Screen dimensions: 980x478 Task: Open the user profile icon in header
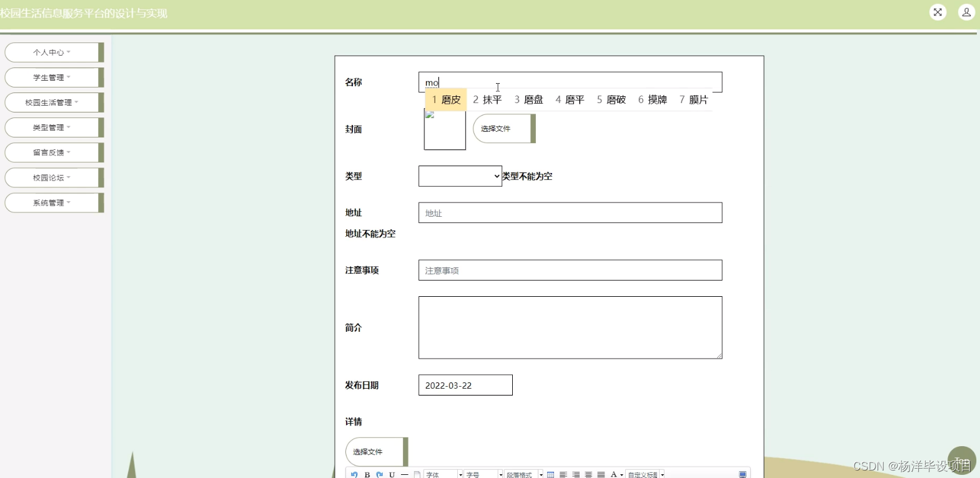coord(966,12)
